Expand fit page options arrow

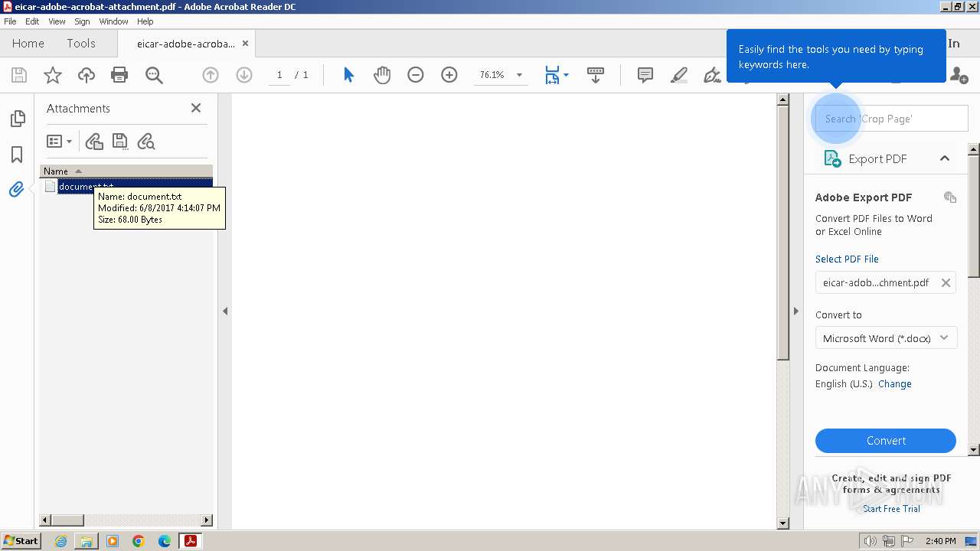point(566,75)
